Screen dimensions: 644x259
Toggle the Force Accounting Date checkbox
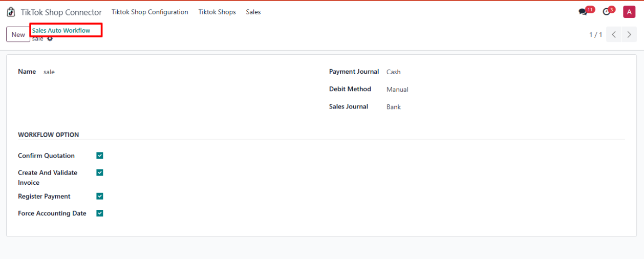[100, 213]
